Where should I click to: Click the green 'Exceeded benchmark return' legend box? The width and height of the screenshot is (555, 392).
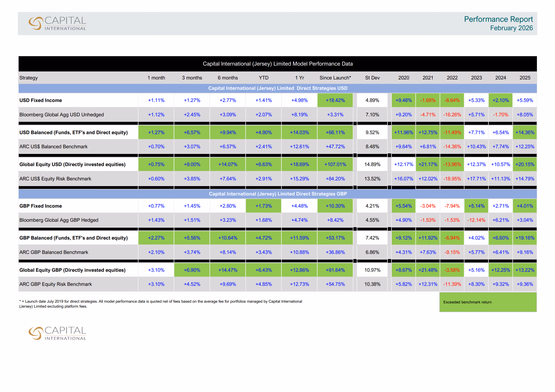point(488,302)
